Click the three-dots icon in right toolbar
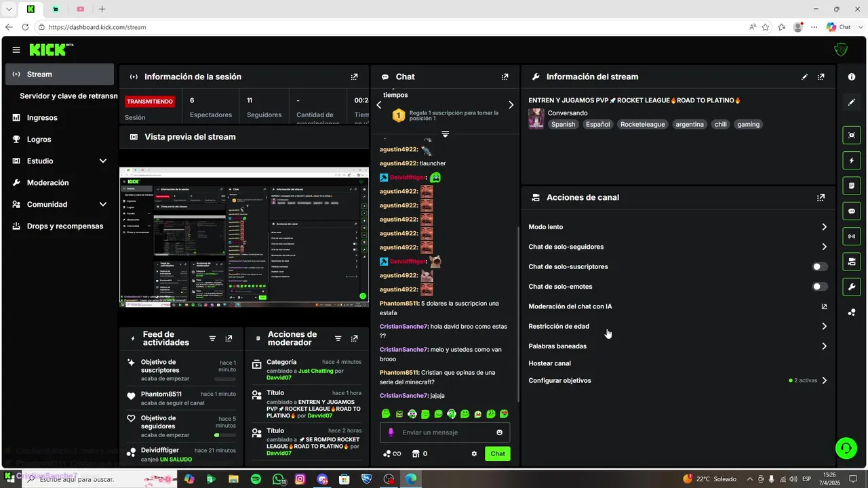The image size is (868, 488). (852, 312)
